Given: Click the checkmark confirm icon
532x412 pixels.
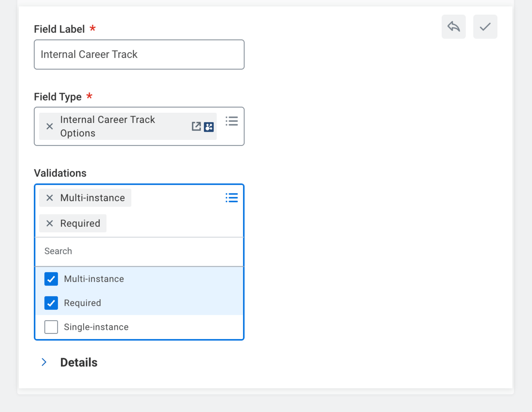Looking at the screenshot, I should pyautogui.click(x=485, y=27).
